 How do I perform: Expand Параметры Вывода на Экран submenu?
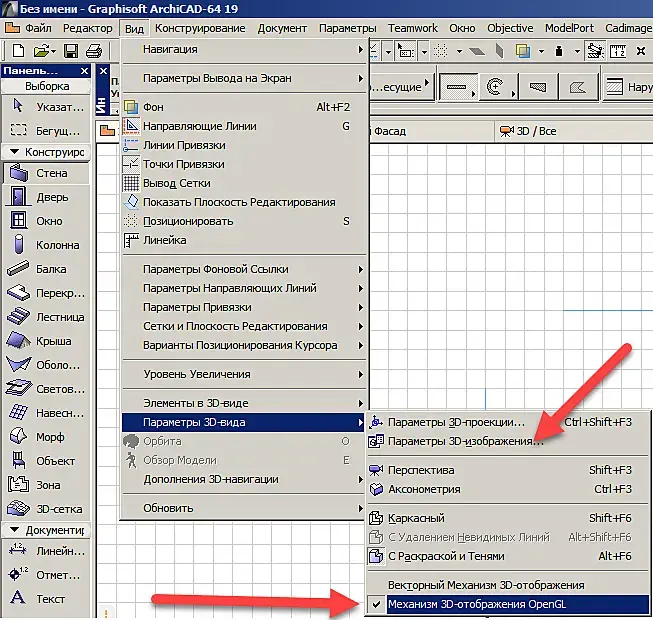tap(244, 78)
